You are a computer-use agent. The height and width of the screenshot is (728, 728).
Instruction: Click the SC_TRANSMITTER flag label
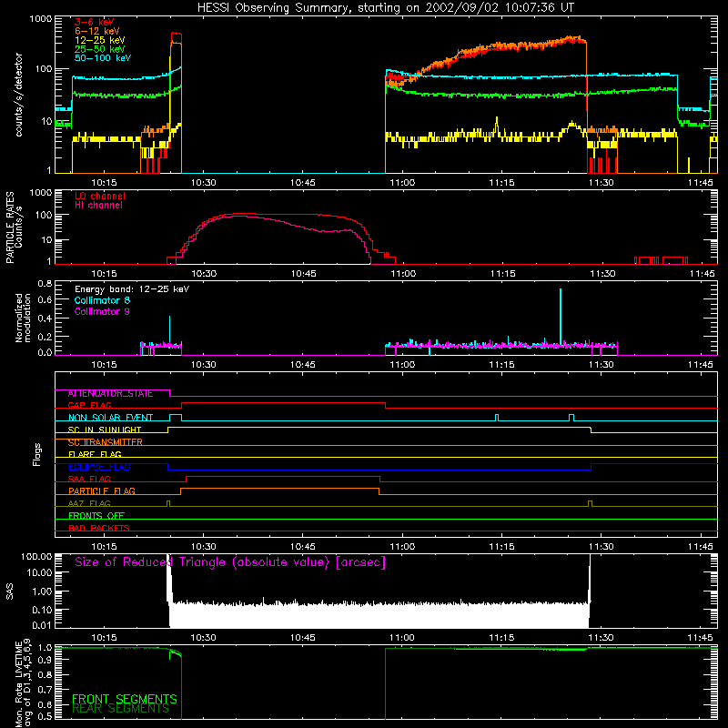[x=105, y=442]
